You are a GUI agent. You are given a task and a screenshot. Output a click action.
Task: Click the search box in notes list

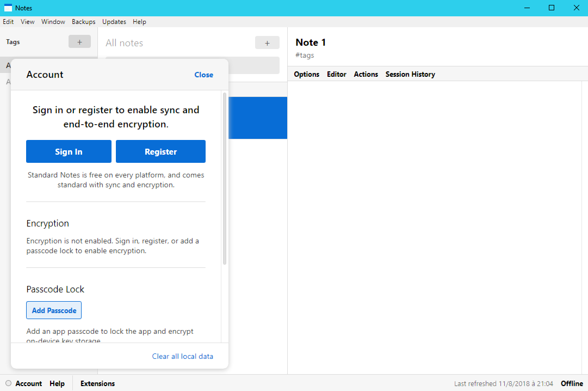[254, 65]
